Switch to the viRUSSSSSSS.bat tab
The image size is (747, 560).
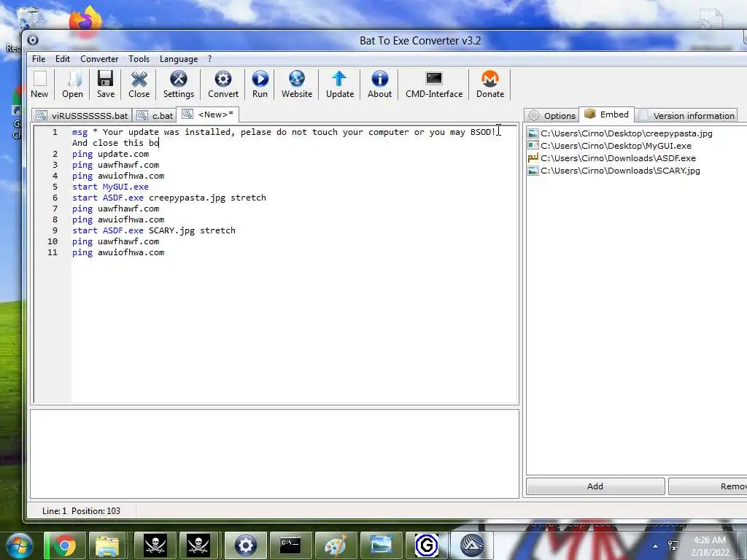coord(82,116)
